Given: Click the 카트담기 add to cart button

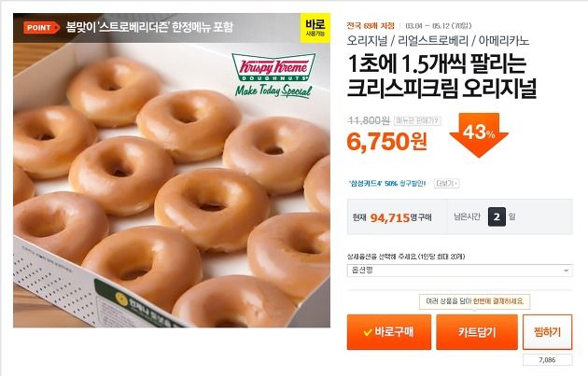Looking at the screenshot, I should (477, 332).
